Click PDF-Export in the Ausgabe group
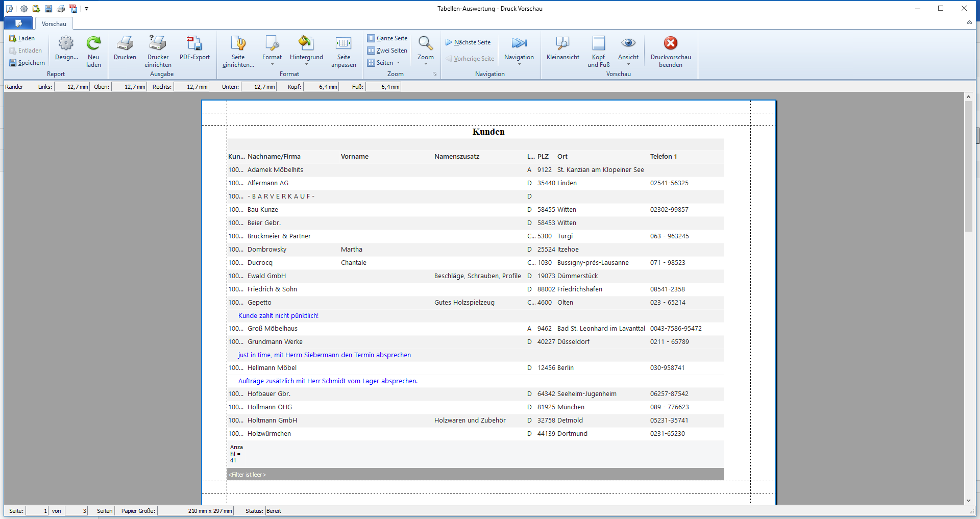This screenshot has height=519, width=980. tap(194, 48)
